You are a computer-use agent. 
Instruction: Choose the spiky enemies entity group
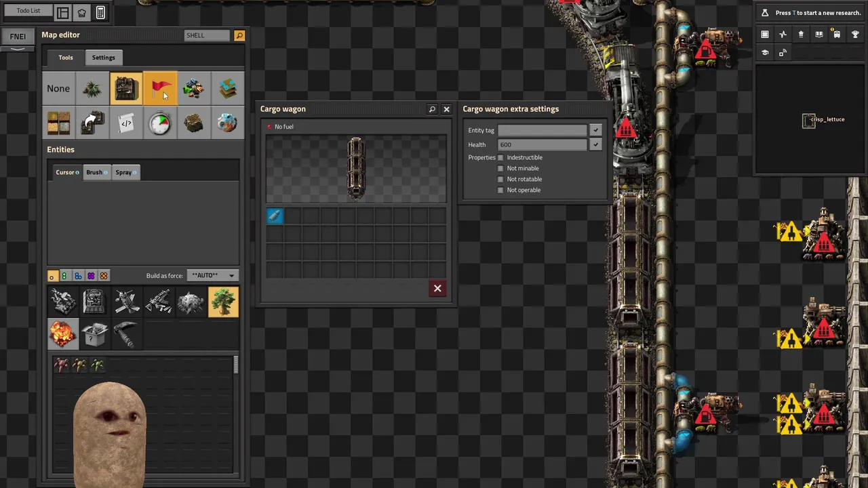pos(191,302)
